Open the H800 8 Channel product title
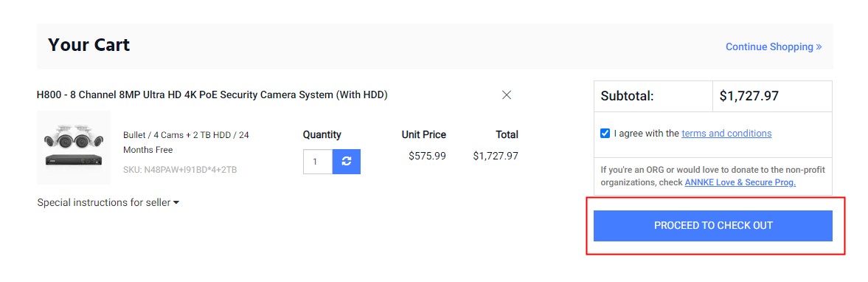The image size is (868, 282). 212,94
